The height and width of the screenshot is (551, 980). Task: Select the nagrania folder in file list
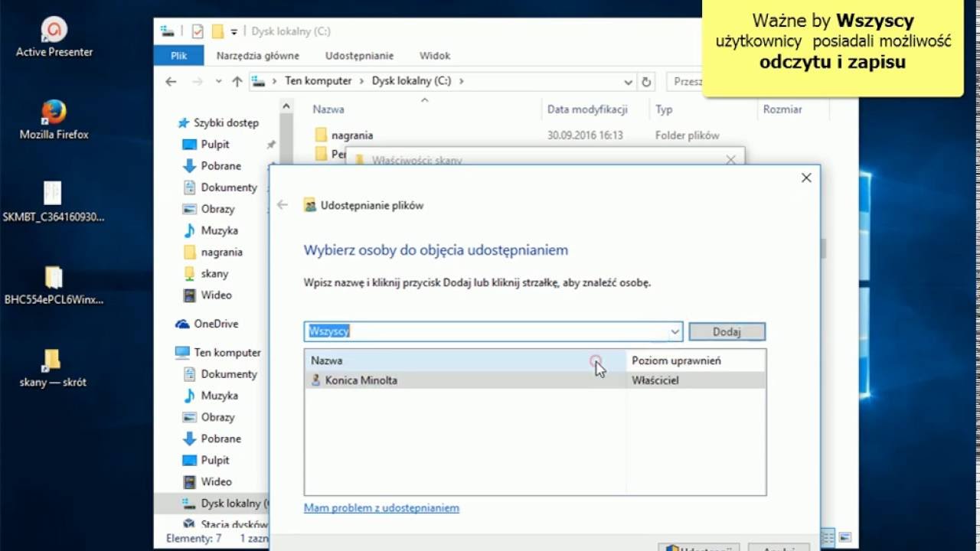coord(352,135)
